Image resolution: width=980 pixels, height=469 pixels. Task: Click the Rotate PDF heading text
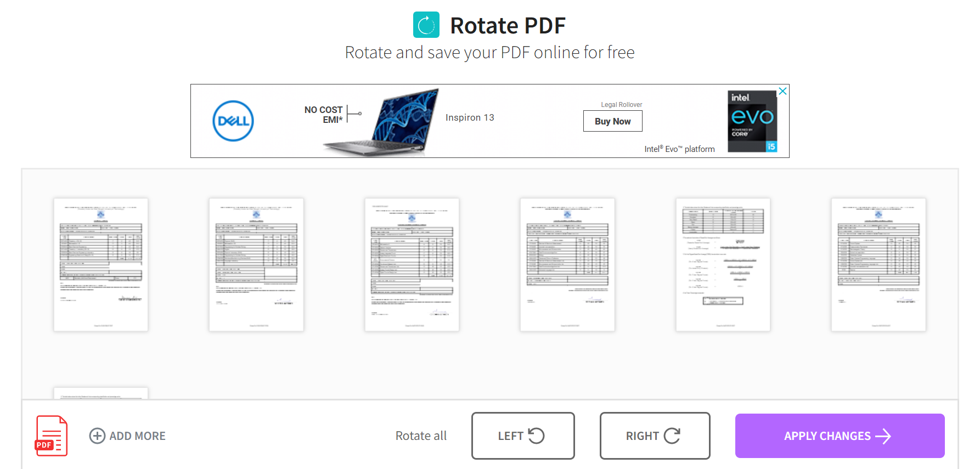(x=508, y=25)
